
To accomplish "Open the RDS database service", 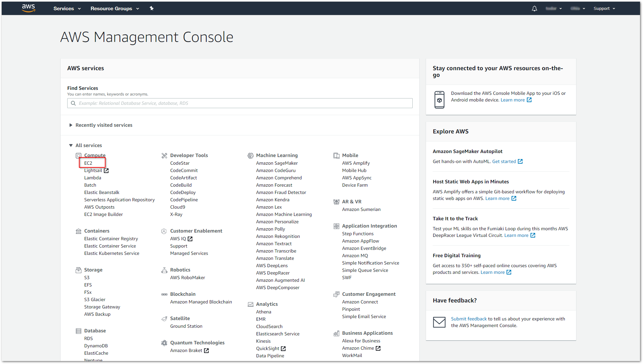I will (89, 338).
